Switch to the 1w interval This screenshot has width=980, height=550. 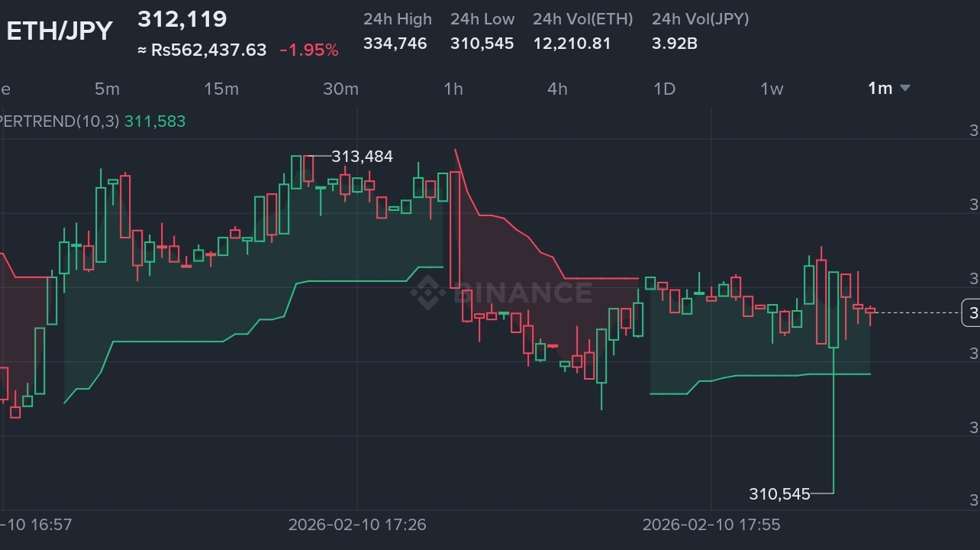[x=772, y=89]
